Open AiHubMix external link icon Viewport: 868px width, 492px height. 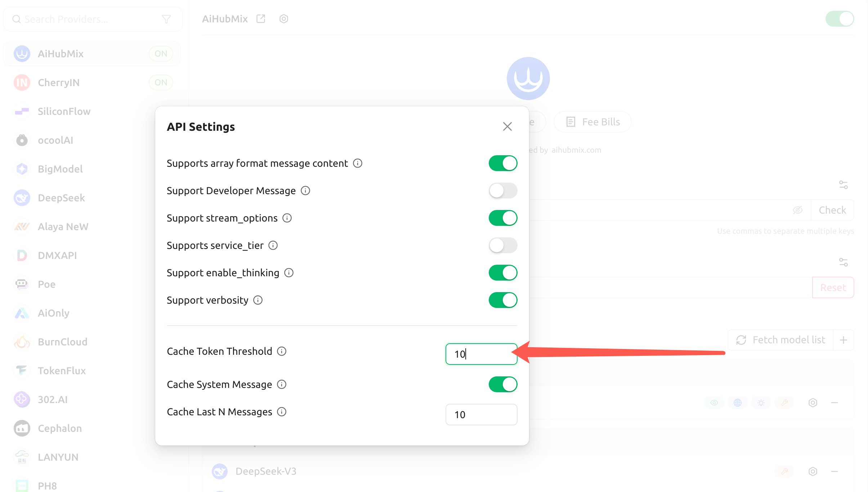pyautogui.click(x=261, y=19)
